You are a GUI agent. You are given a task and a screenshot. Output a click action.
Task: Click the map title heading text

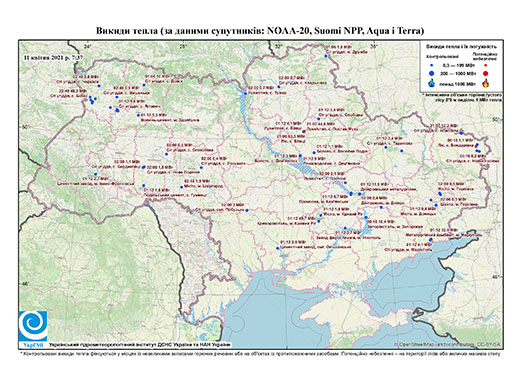pyautogui.click(x=260, y=31)
